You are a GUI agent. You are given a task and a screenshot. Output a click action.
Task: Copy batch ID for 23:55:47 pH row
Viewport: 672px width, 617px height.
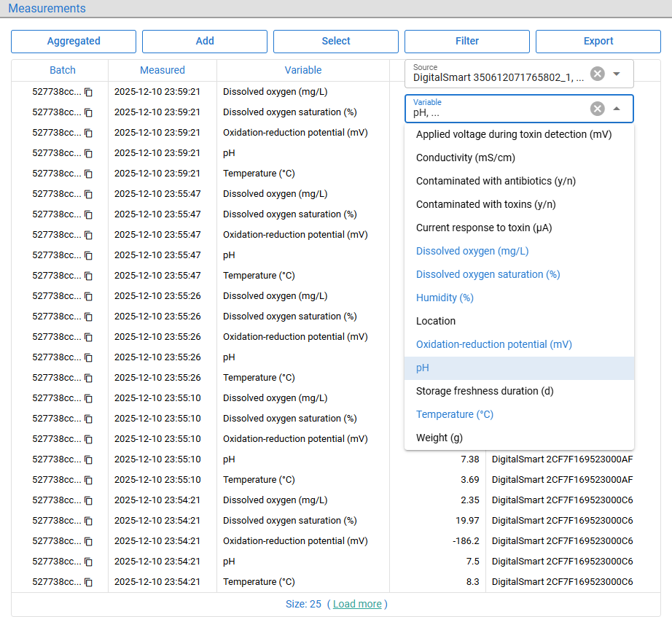coord(88,255)
